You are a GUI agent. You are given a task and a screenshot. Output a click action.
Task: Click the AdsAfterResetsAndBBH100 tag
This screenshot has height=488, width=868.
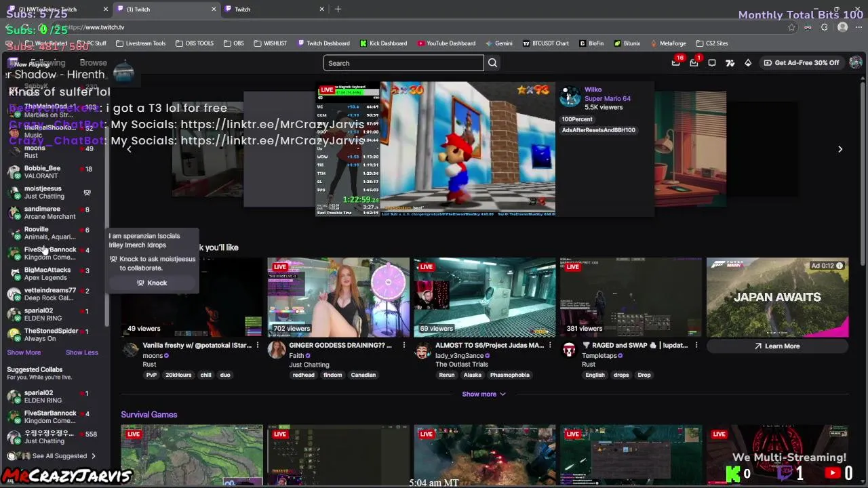click(598, 130)
